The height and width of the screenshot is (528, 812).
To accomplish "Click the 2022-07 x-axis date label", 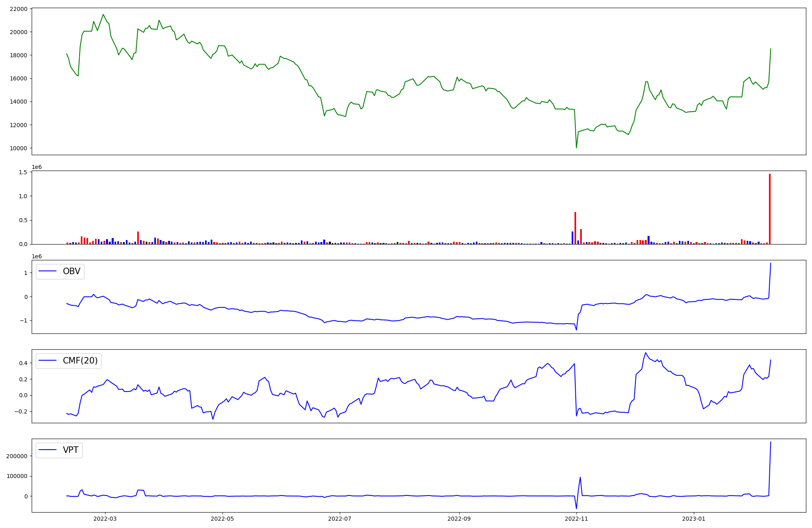I will 339,519.
